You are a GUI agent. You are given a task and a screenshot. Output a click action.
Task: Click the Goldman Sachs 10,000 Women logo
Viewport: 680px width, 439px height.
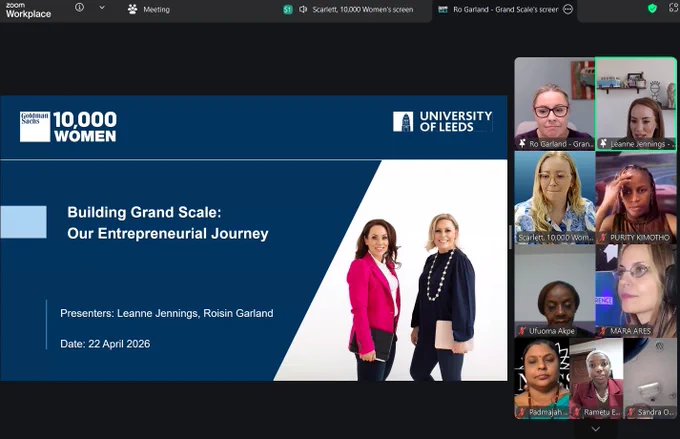(68, 126)
